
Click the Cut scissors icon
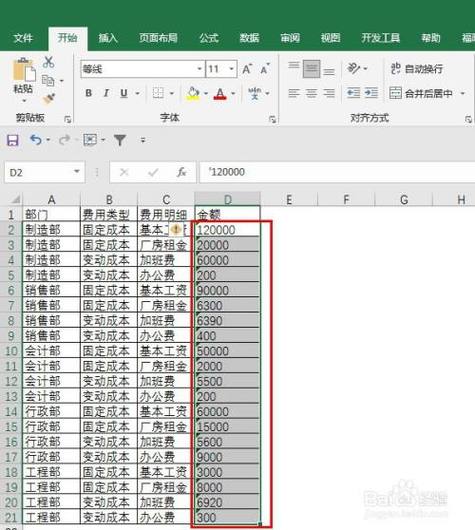pyautogui.click(x=49, y=62)
